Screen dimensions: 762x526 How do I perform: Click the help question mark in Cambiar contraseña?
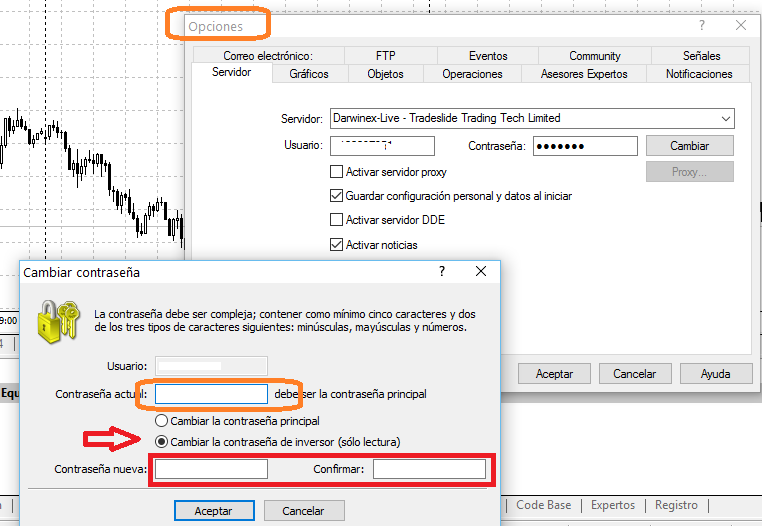[x=442, y=271]
